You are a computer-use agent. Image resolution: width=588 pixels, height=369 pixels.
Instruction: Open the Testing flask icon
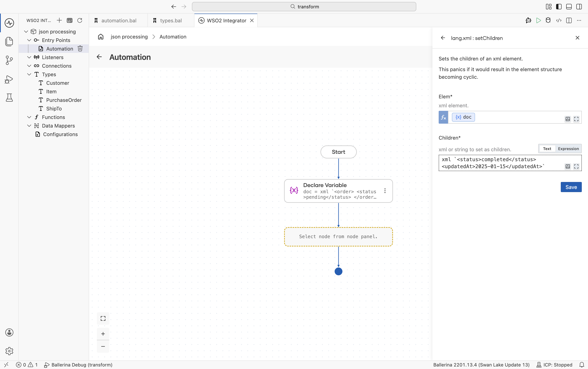(x=9, y=98)
